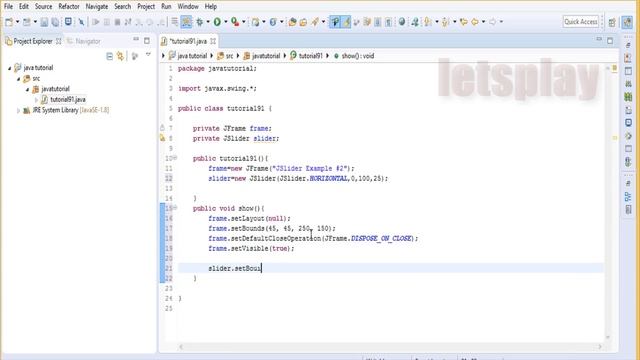Click the Resume debug icon
This screenshot has height=360, width=640.
pyautogui.click(x=96, y=22)
